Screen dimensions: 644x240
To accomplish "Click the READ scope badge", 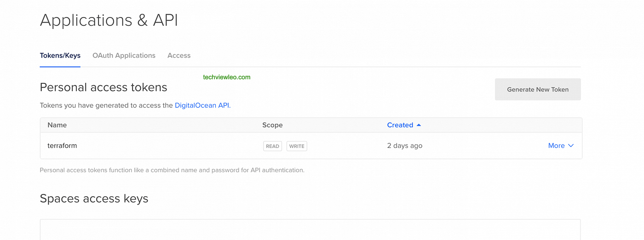I will pyautogui.click(x=272, y=146).
